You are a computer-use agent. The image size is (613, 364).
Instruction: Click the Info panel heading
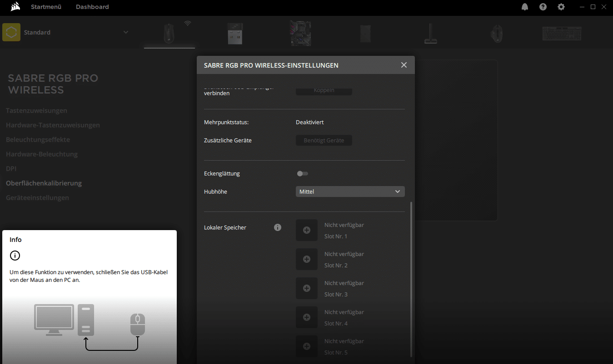(15, 240)
